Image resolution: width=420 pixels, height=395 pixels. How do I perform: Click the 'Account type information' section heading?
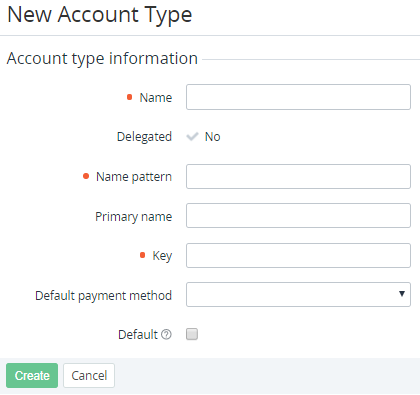pyautogui.click(x=102, y=59)
